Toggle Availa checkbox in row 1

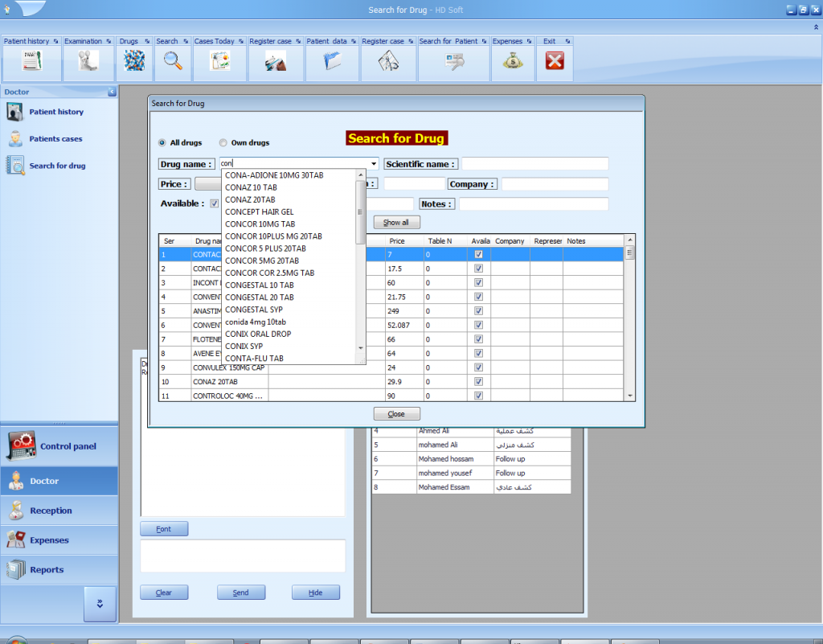point(479,255)
